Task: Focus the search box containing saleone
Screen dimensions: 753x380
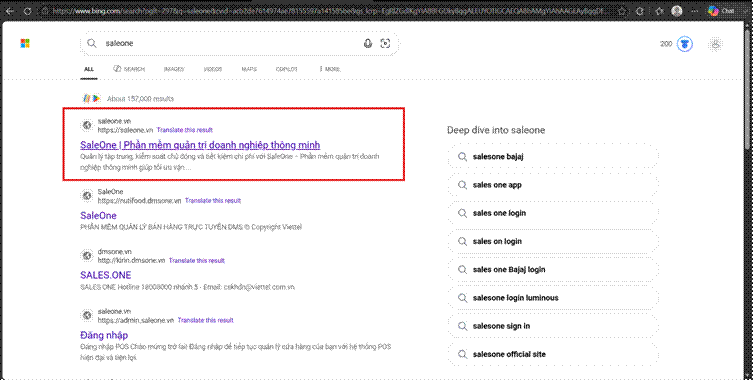Action: [x=239, y=44]
